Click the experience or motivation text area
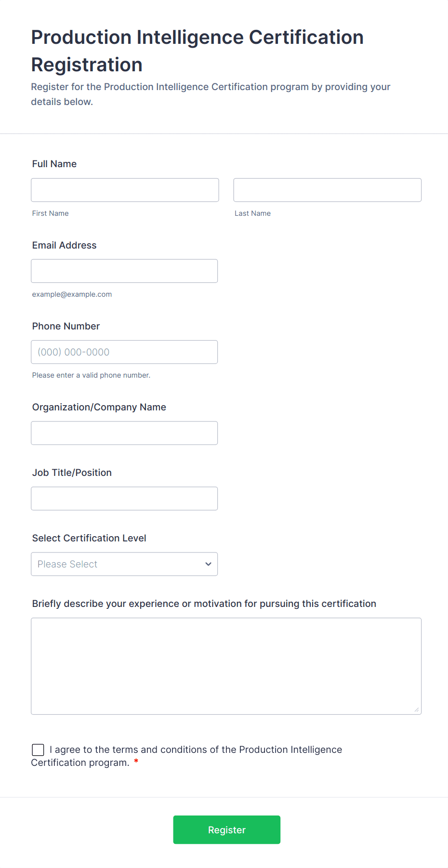448x868 pixels. coord(226,666)
